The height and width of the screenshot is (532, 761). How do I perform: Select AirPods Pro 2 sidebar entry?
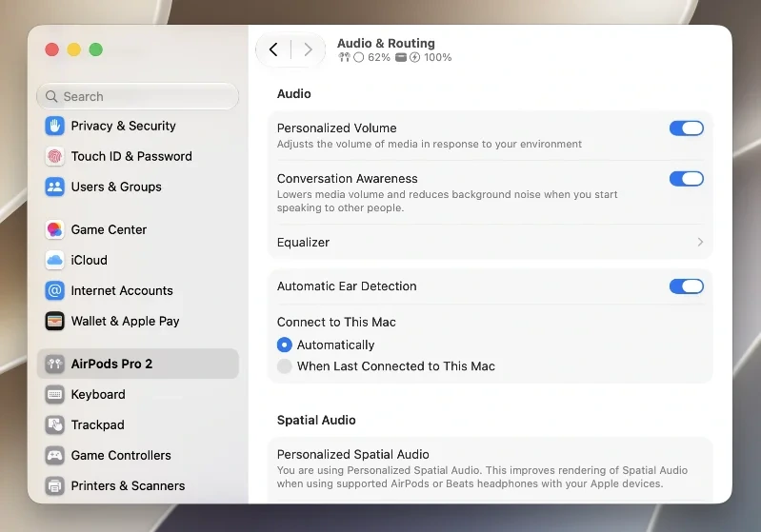[138, 364]
